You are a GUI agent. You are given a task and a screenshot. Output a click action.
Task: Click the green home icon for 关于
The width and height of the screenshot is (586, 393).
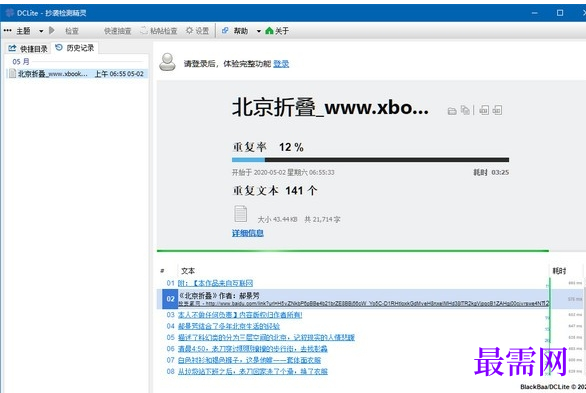(269, 31)
